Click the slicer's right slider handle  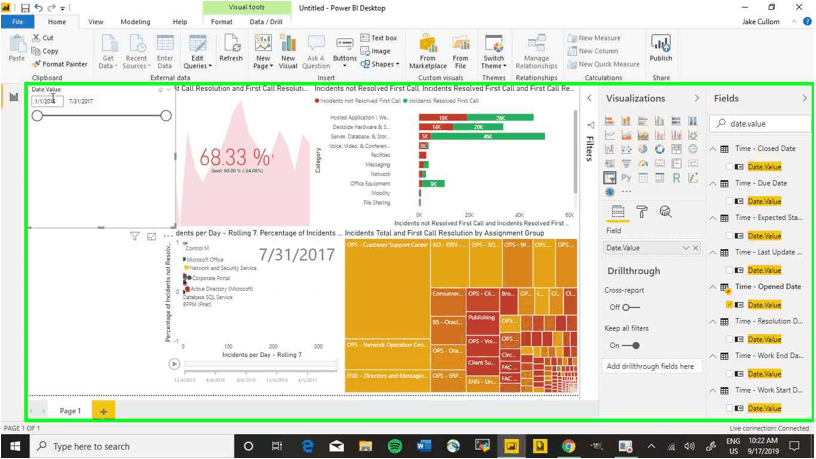pos(166,116)
